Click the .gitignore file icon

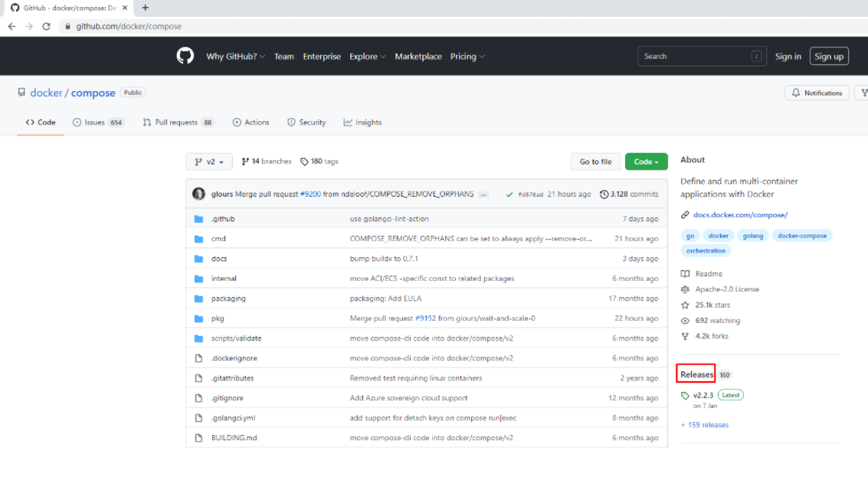[x=198, y=398]
